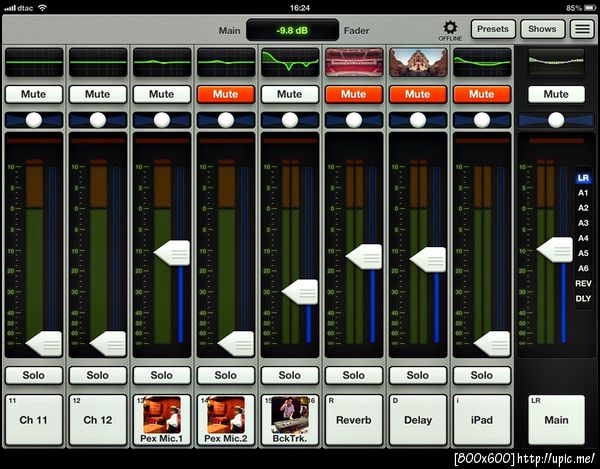This screenshot has width=600, height=469.
Task: Tap the Reverb channel name button
Action: tap(354, 420)
